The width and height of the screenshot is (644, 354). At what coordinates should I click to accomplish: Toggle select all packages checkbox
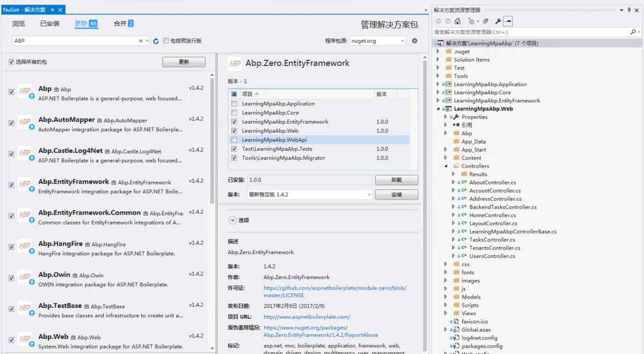(11, 62)
